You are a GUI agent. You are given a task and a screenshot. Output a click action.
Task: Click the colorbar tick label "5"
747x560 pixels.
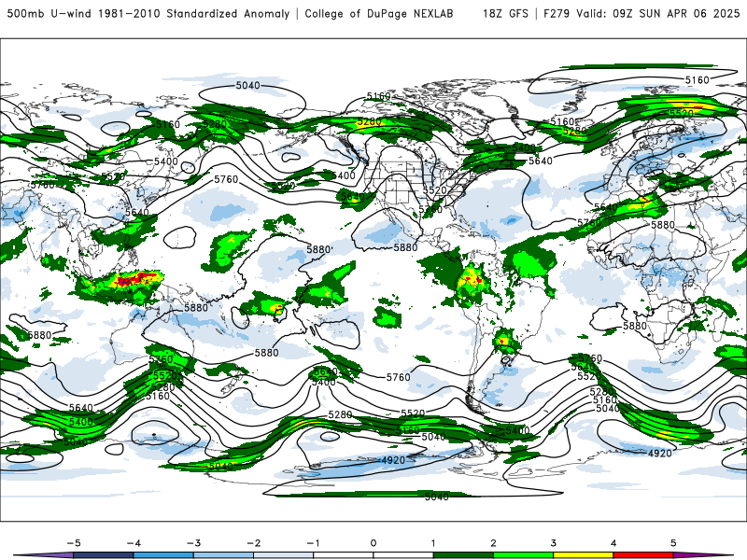(x=673, y=543)
